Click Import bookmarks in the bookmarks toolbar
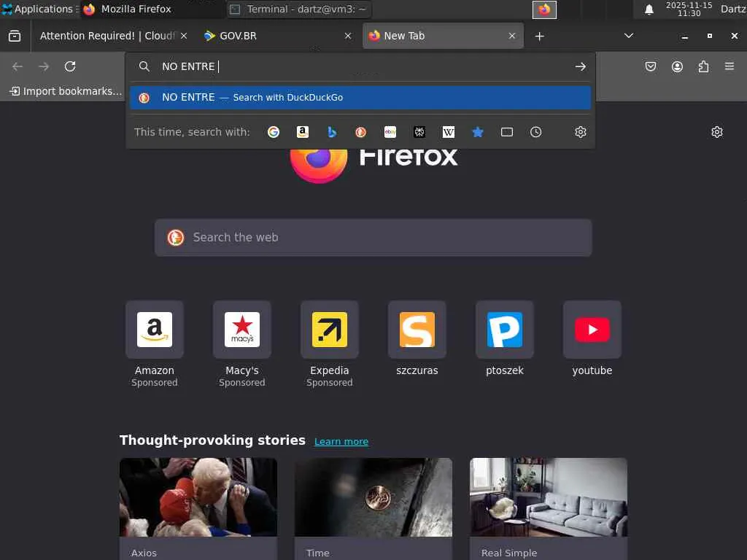Image resolution: width=747 pixels, height=560 pixels. [x=66, y=91]
